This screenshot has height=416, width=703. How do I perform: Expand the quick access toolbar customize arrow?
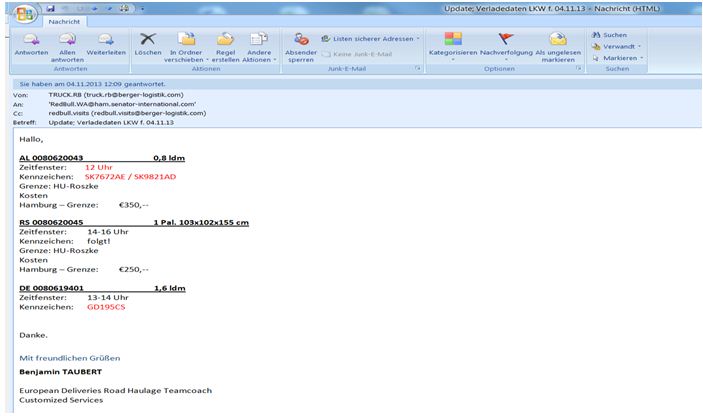[x=142, y=9]
